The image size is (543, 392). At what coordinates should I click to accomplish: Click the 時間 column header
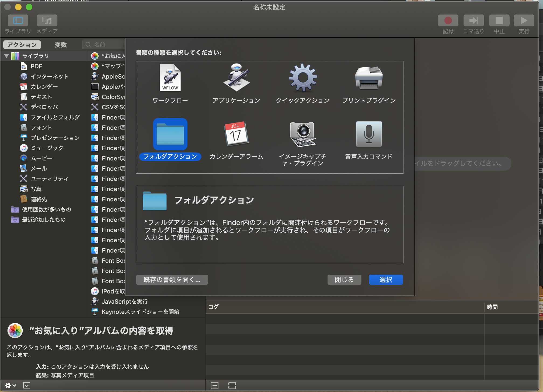(x=511, y=307)
